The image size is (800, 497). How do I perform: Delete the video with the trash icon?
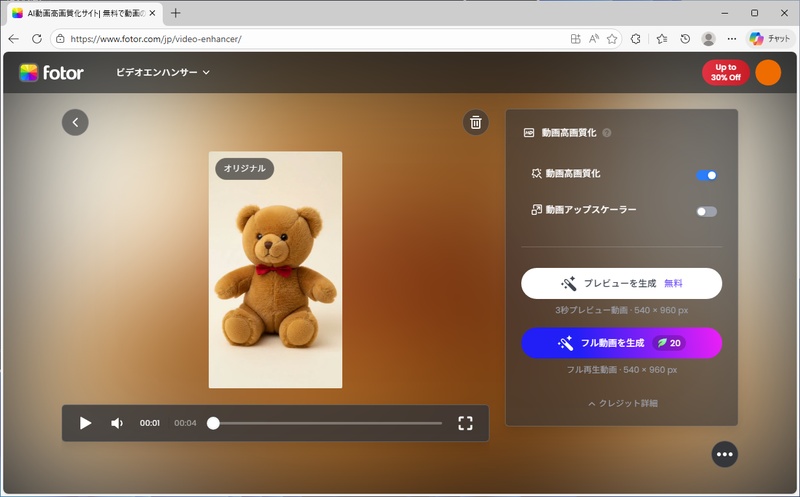(476, 122)
